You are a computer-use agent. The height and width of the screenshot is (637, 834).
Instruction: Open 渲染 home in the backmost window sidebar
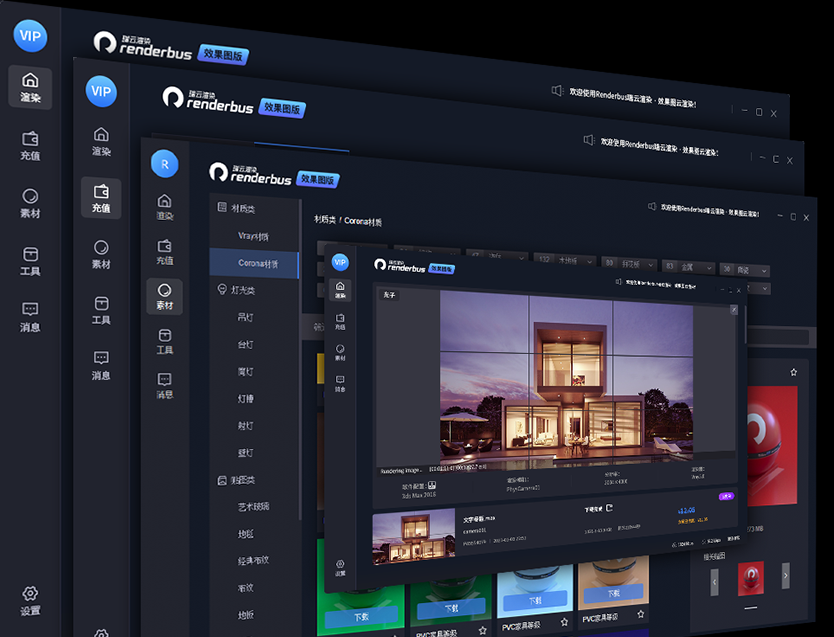pyautogui.click(x=30, y=88)
